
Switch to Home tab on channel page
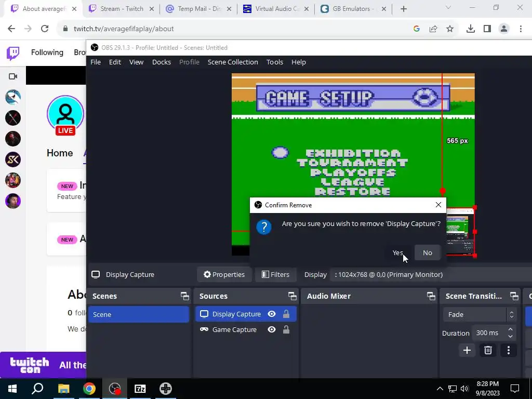tap(60, 153)
